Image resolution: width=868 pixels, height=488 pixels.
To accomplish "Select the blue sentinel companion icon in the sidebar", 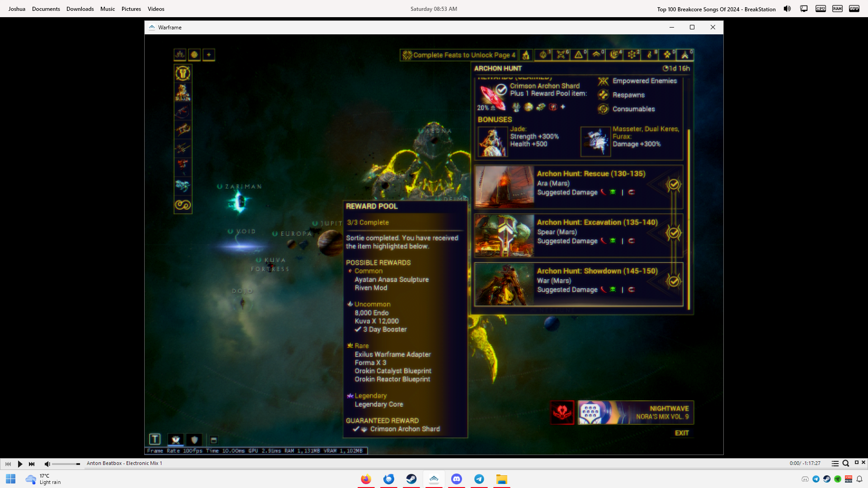I will click(183, 186).
